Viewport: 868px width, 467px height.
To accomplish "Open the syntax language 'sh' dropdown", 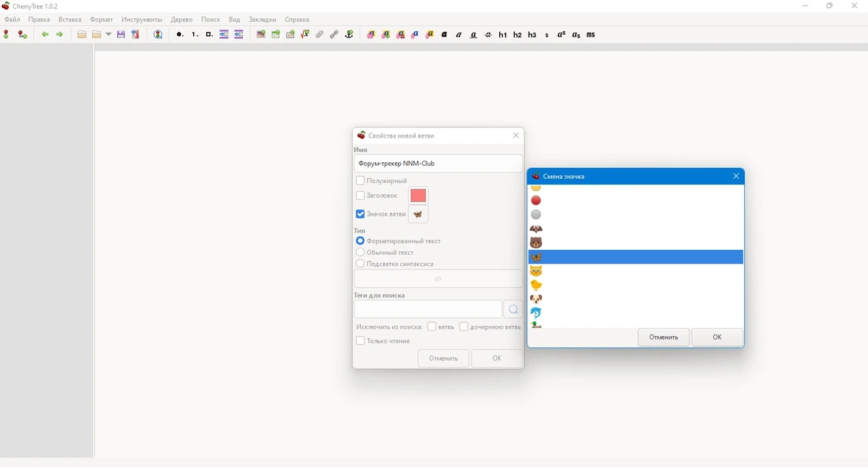I will coord(438,279).
